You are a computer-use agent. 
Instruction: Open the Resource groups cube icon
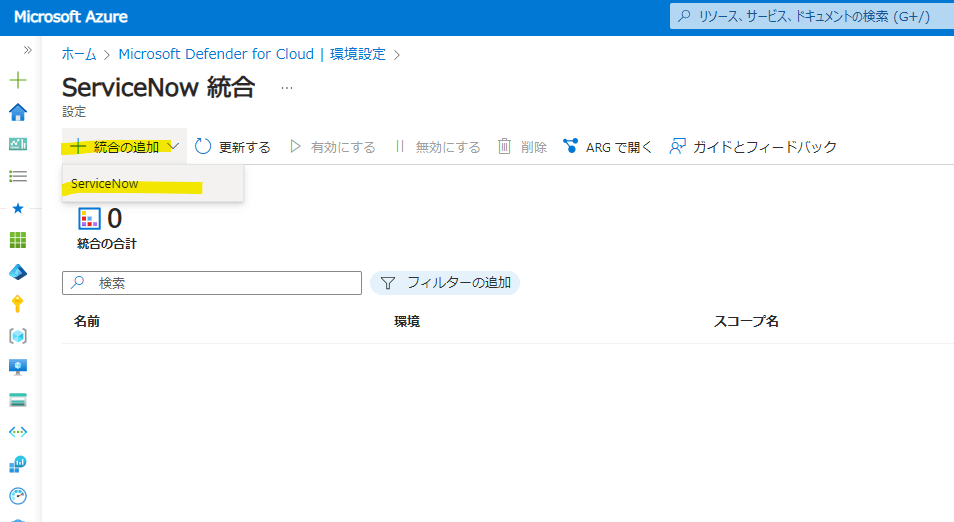(x=18, y=336)
